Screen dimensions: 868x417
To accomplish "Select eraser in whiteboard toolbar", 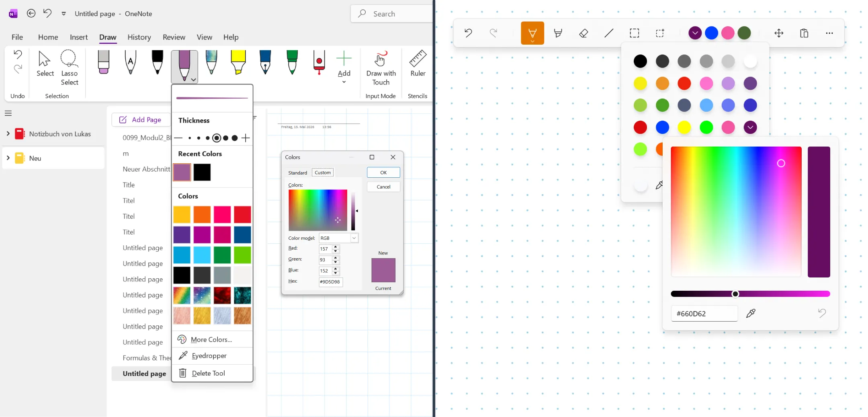I will pos(583,33).
